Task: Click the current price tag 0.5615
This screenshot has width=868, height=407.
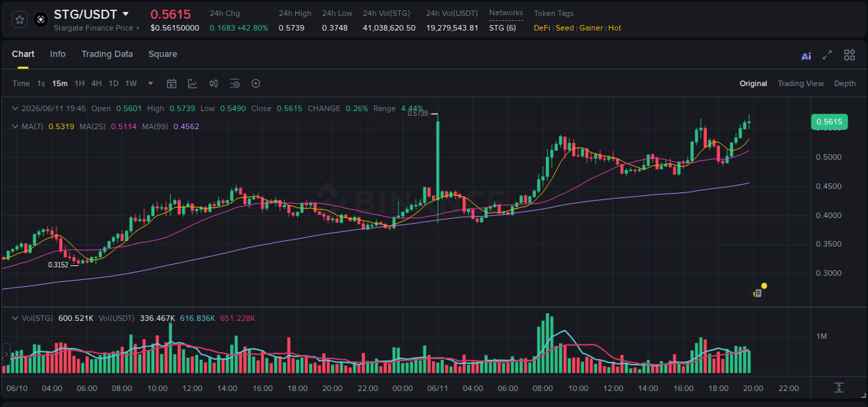Action: click(828, 122)
